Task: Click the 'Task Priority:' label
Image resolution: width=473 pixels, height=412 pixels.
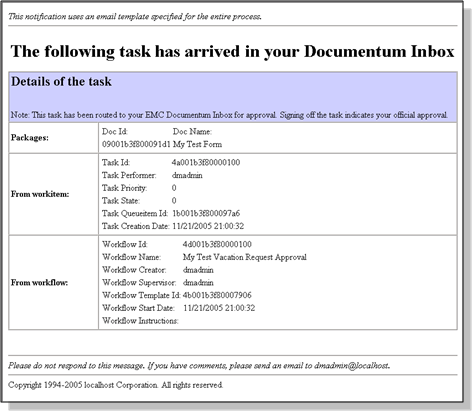Action: click(x=124, y=188)
